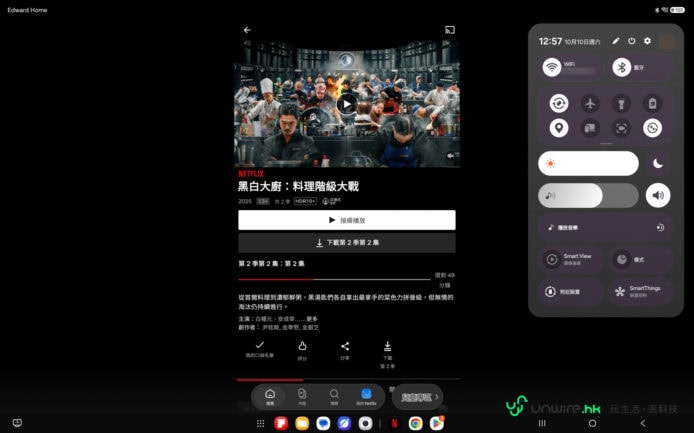Adjust the media volume slider

click(588, 195)
